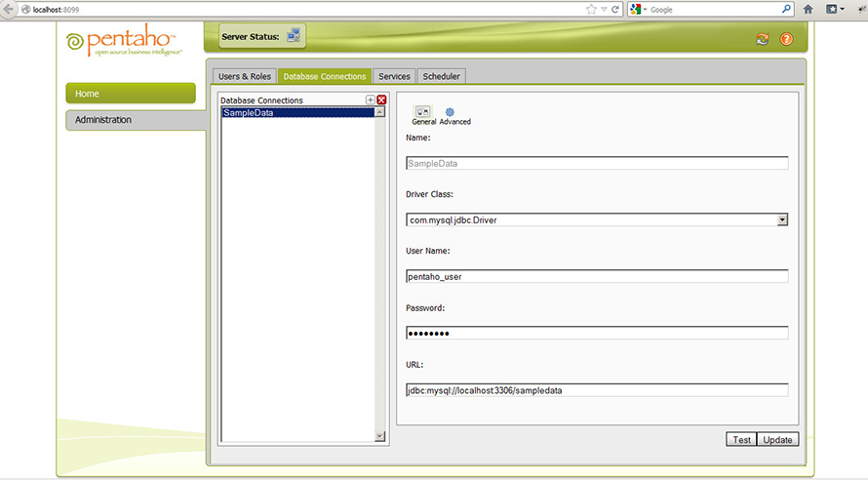This screenshot has height=480, width=868.
Task: Expand the Driver Class dropdown arrow
Action: (x=781, y=220)
